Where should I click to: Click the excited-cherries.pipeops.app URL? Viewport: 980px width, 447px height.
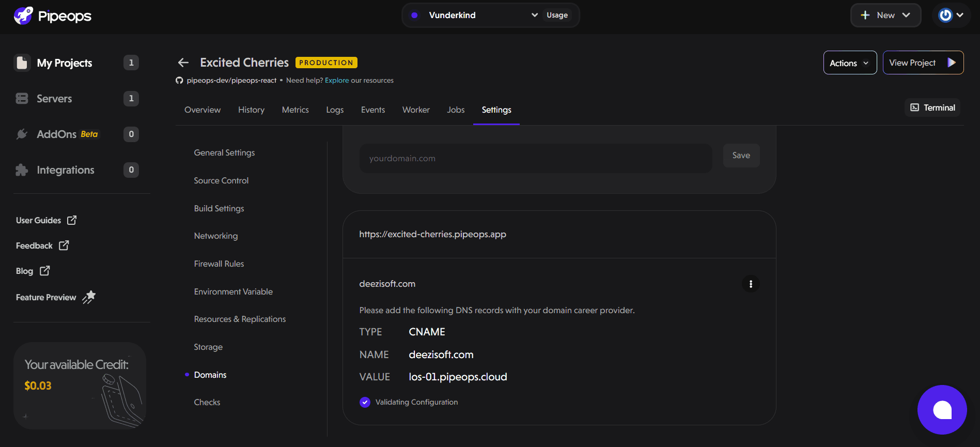433,234
